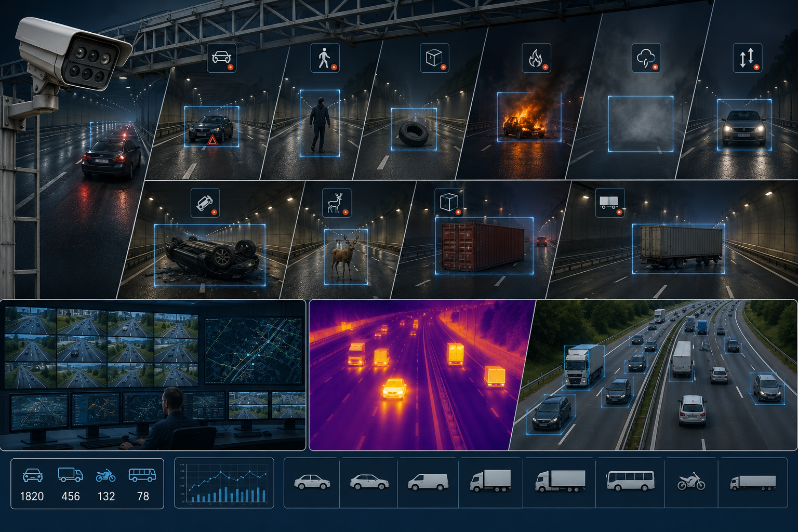Click the fire detection flame icon

click(536, 58)
